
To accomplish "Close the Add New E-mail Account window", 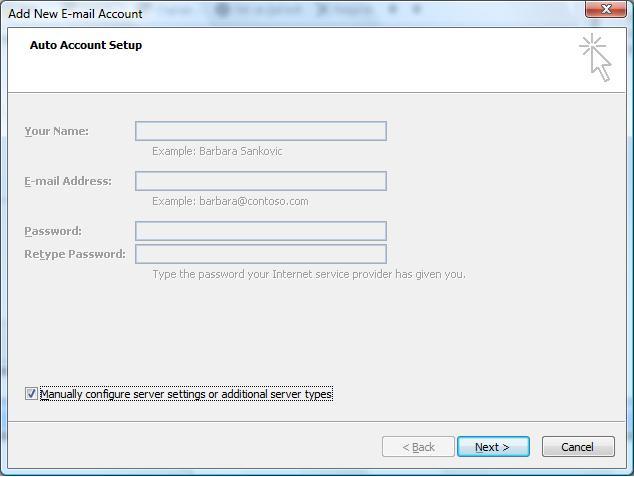I will coord(607,10).
